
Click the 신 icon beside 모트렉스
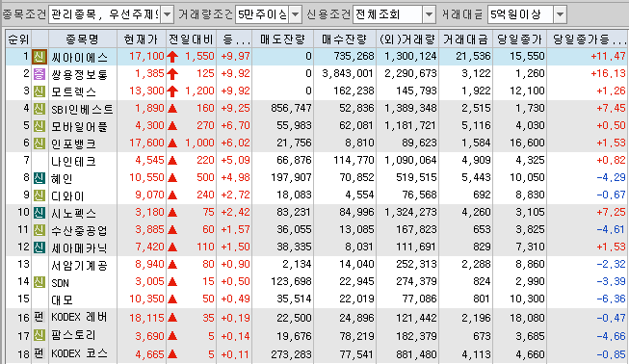tap(39, 91)
